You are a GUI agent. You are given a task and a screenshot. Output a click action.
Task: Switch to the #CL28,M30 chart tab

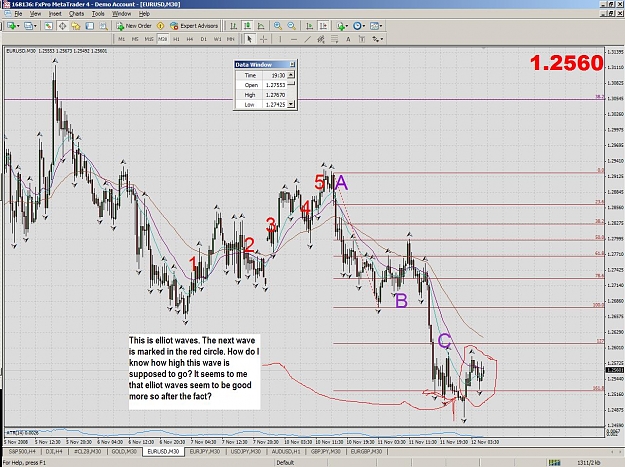pyautogui.click(x=87, y=451)
